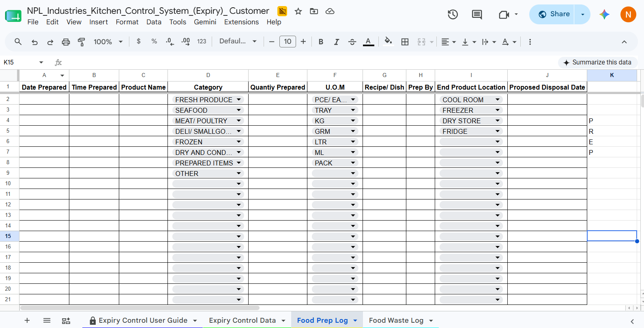The height and width of the screenshot is (328, 644).
Task: Add a new sheet
Action: click(27, 321)
